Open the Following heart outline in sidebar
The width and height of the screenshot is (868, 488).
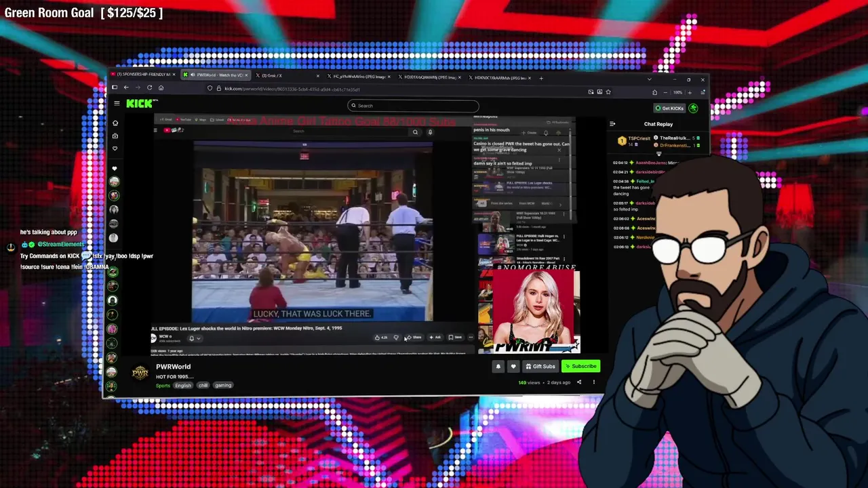coord(115,148)
